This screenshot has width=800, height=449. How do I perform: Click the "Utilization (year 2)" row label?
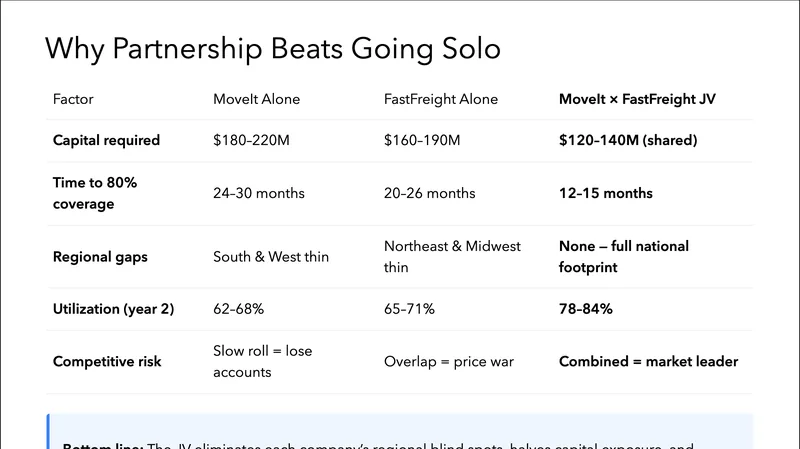pos(113,309)
